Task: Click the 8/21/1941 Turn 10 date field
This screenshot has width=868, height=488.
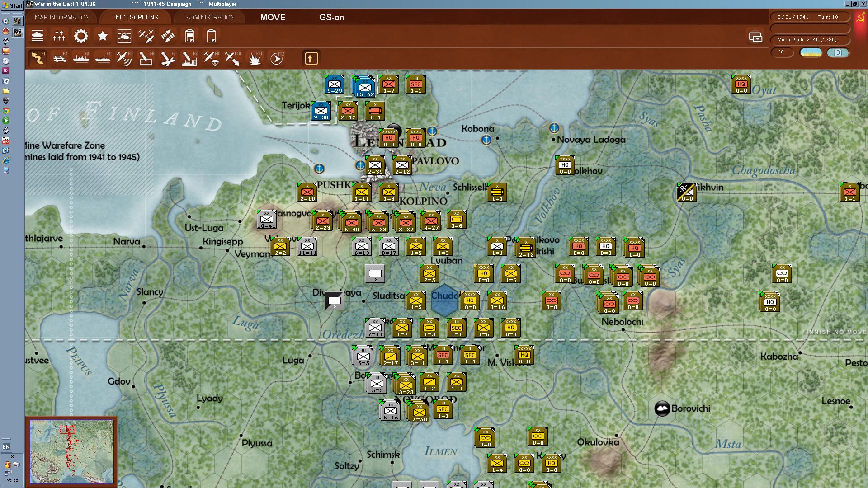Action: pos(810,17)
